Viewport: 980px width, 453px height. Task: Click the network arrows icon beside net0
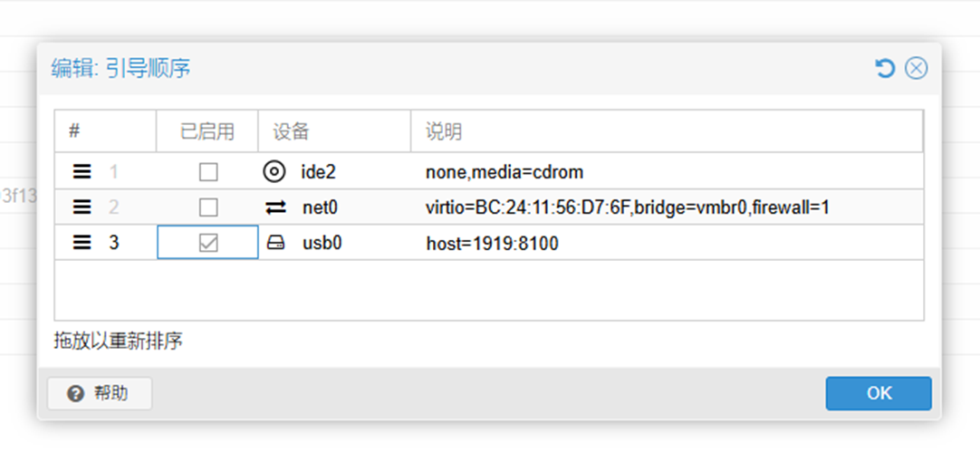point(275,207)
